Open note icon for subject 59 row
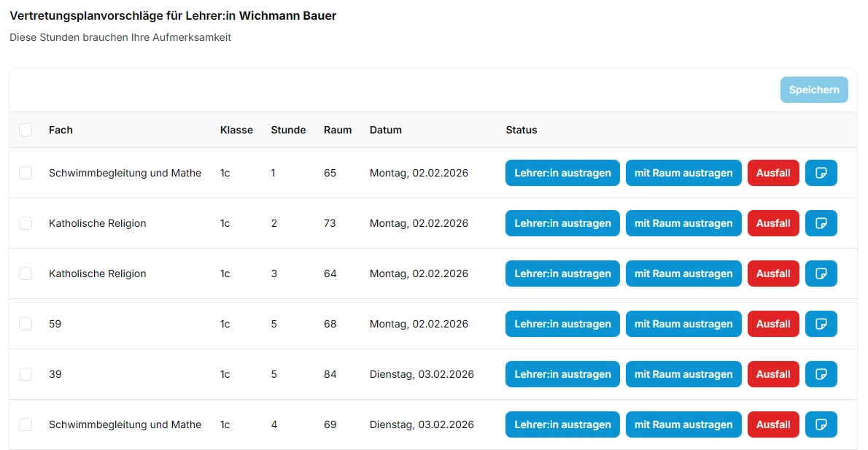The image size is (868, 450). 821,324
